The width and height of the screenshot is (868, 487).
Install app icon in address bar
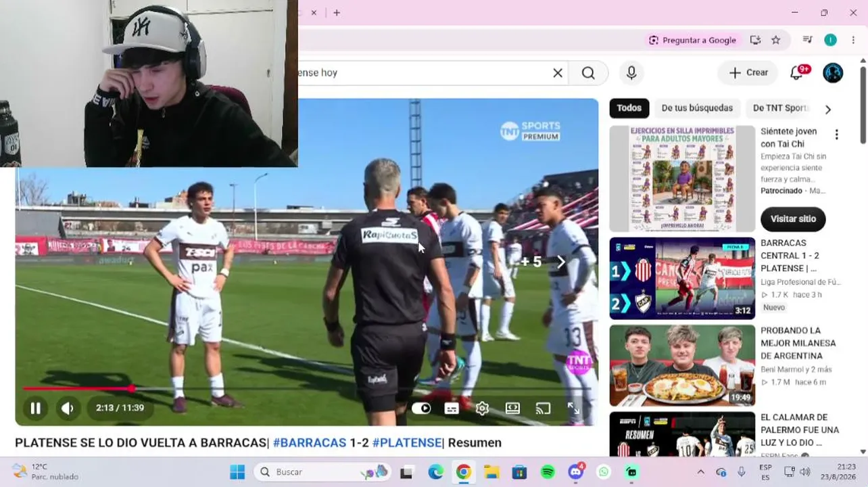[756, 40]
